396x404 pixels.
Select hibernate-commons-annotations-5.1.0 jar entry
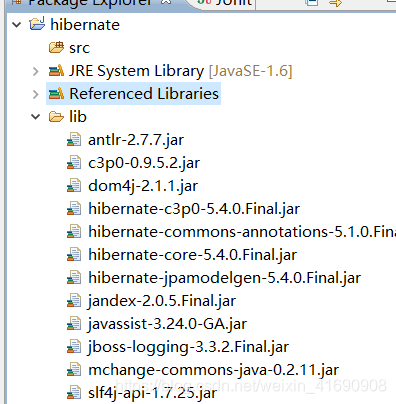pos(242,232)
